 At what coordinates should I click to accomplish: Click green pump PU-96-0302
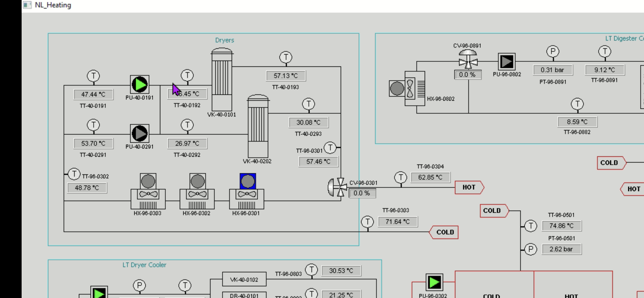pyautogui.click(x=434, y=282)
